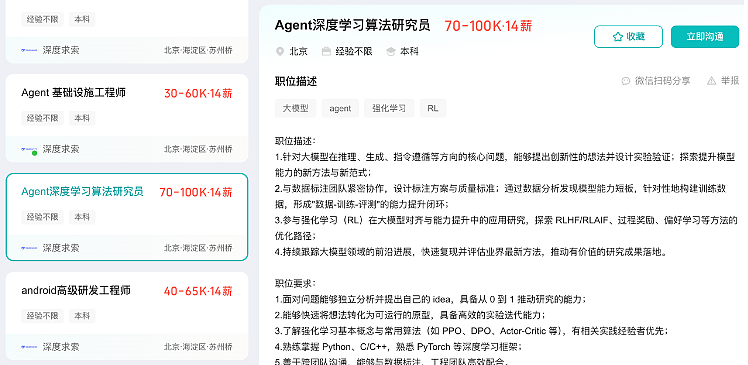Click the 深度求索 logo in the topmost partial card
This screenshot has height=365, width=748.
[x=29, y=50]
